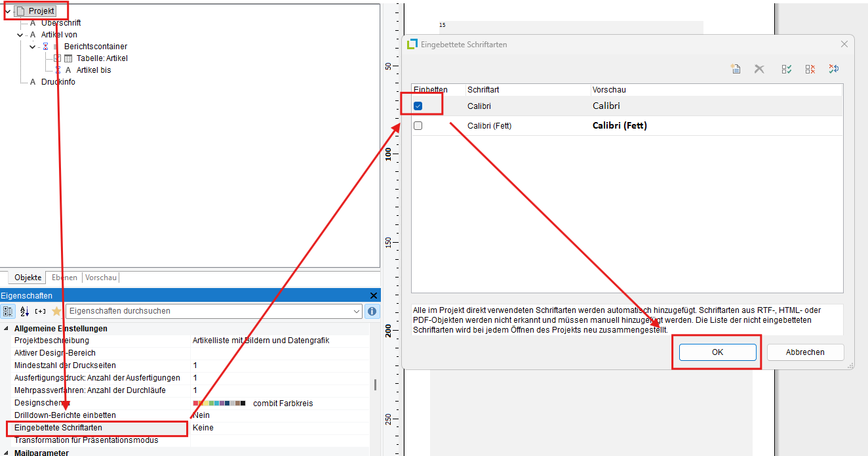Toggle the Tabelle: Artikel checkbox

pyautogui.click(x=57, y=58)
